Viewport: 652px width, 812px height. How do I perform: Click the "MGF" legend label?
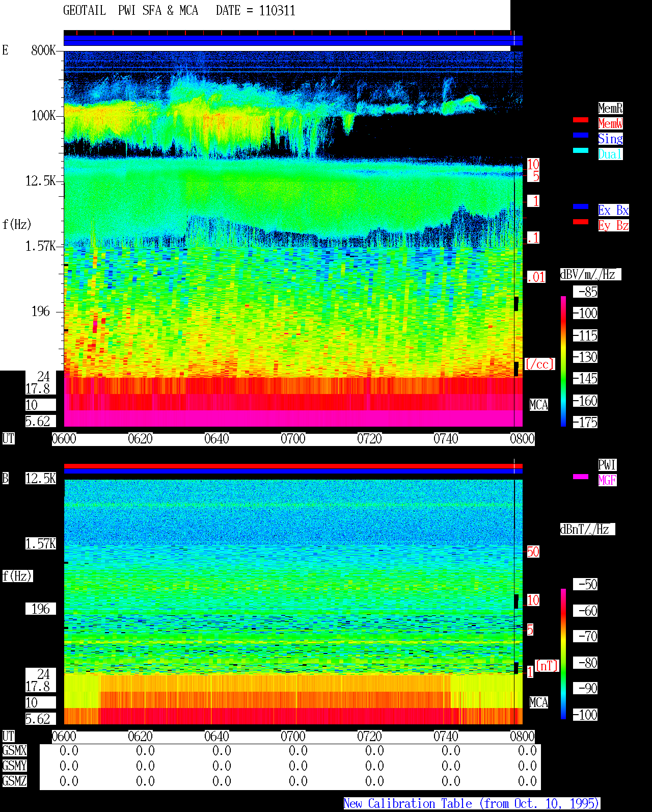tap(607, 480)
